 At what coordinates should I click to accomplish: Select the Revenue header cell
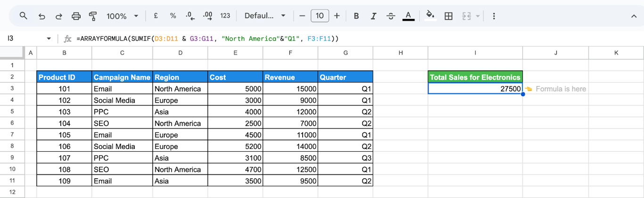click(290, 77)
